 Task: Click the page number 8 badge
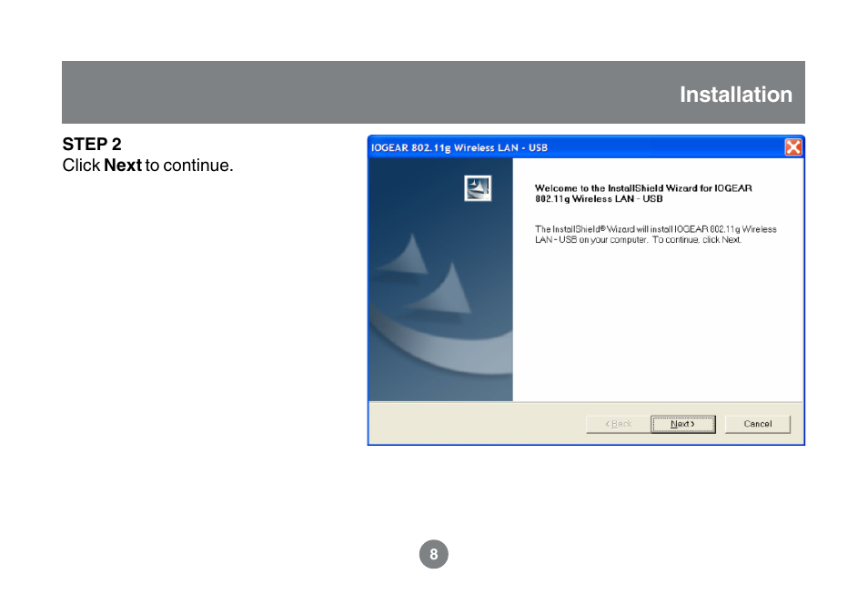pyautogui.click(x=433, y=554)
